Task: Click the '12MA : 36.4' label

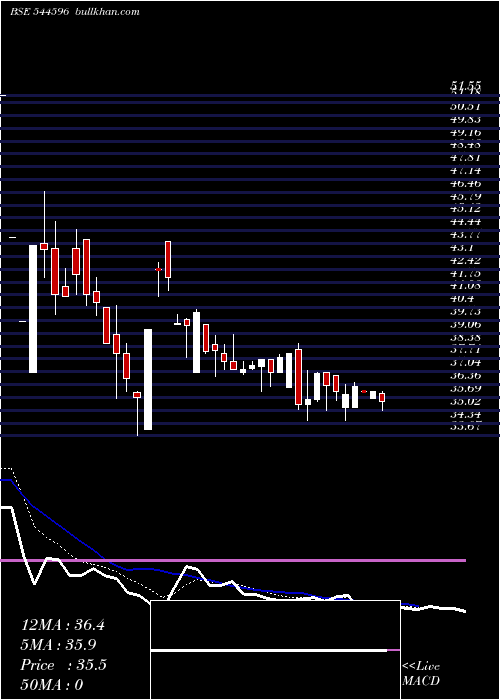Action: pyautogui.click(x=63, y=625)
